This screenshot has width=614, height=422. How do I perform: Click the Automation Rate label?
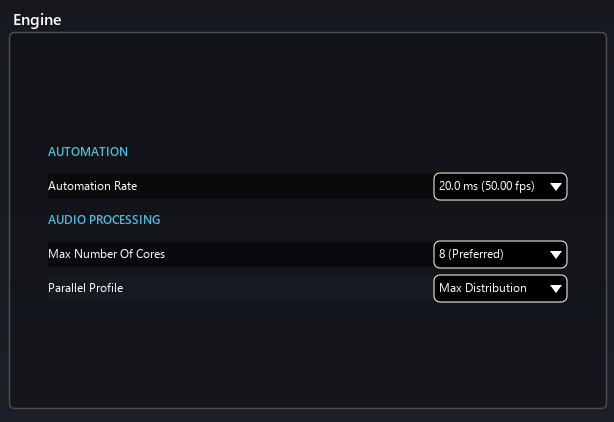(93, 186)
